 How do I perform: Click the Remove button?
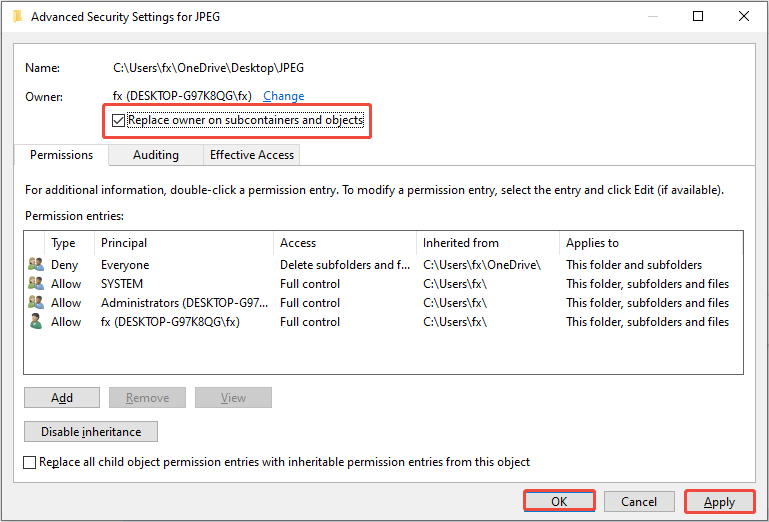click(148, 397)
